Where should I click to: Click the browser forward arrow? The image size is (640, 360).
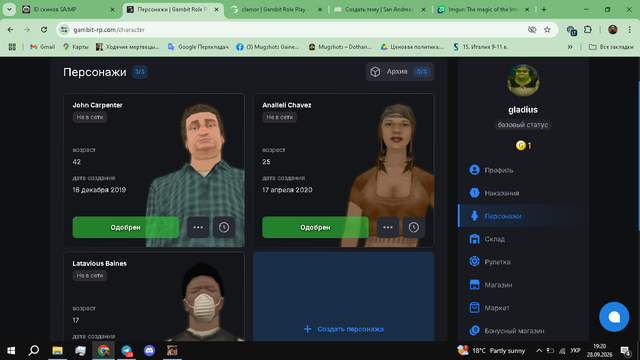(27, 30)
